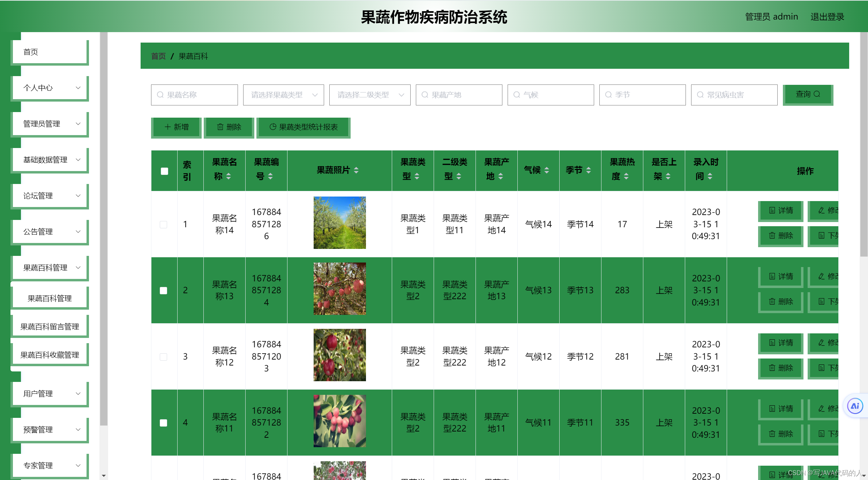Screen dimensions: 868x480
Task: Focus the 果蔬名称 search field
Action: (194, 95)
